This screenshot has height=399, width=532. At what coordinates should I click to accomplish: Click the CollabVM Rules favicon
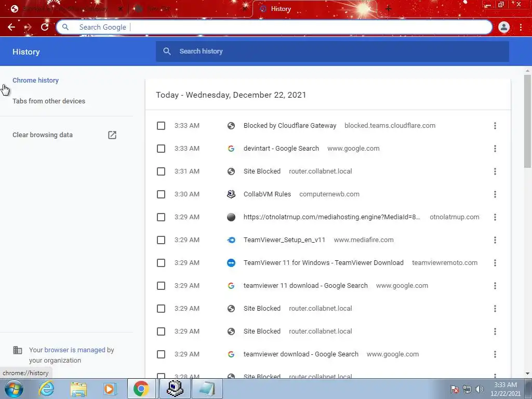[x=231, y=194]
